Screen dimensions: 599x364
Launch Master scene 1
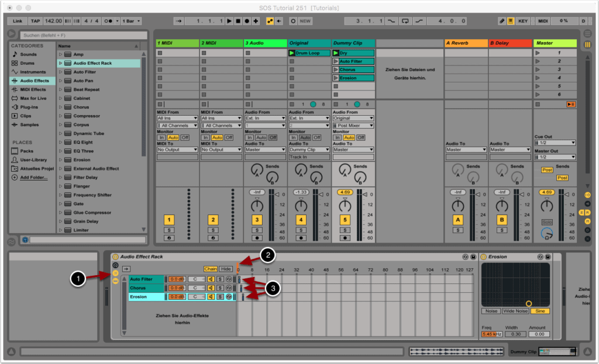click(538, 53)
